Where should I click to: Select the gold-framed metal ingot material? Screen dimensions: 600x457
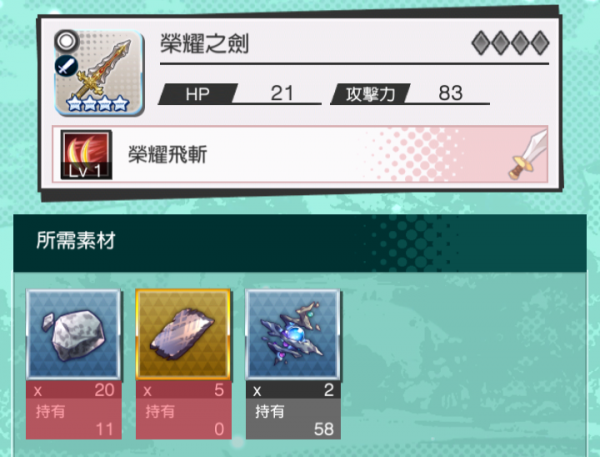click(x=183, y=335)
